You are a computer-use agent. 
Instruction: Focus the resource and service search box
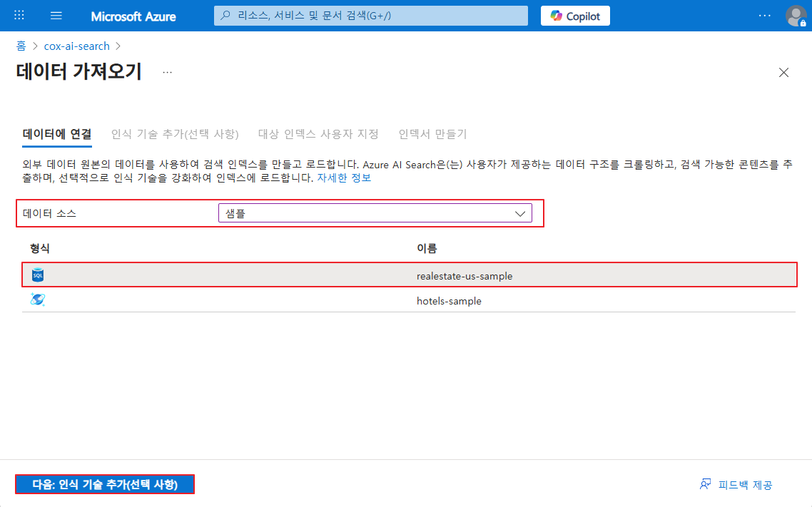tap(371, 16)
